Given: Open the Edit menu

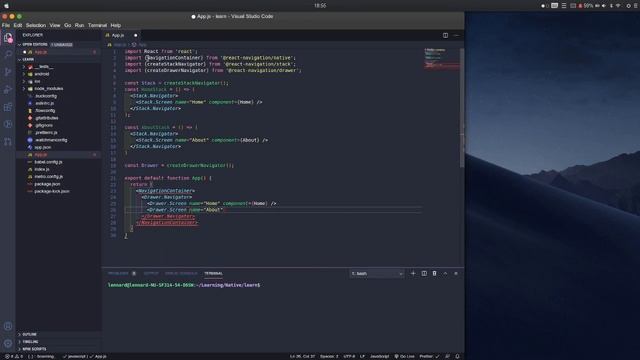Looking at the screenshot, I should pyautogui.click(x=18, y=25).
